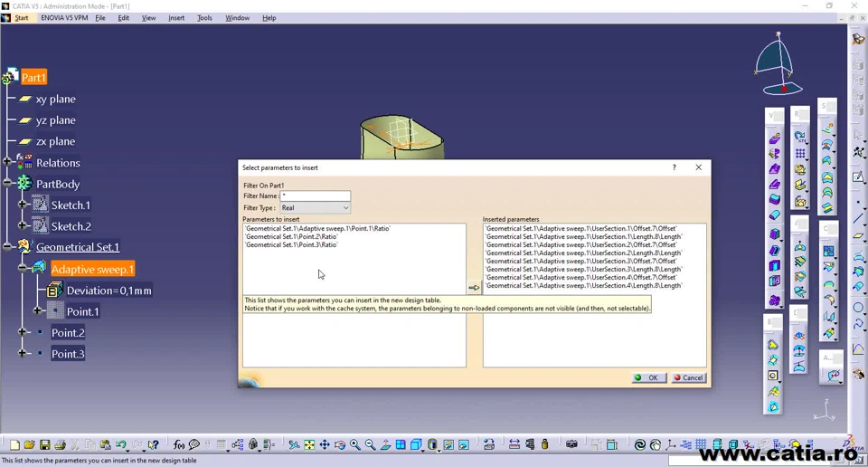Select the zx plane tree item
The image size is (868, 467).
pyautogui.click(x=55, y=141)
